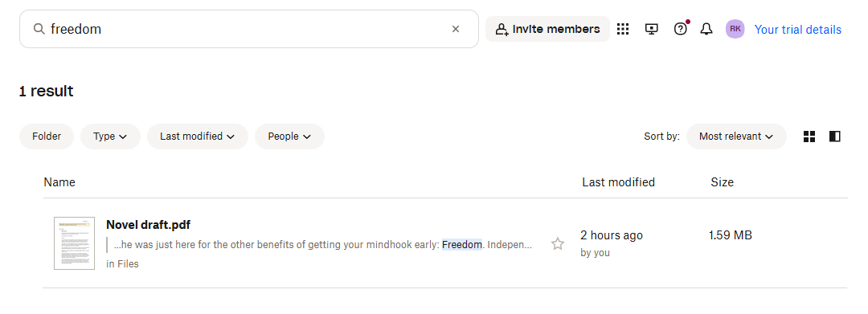Screen dimensions: 868x314
Task: Open the People filter dropdown
Action: pos(289,137)
